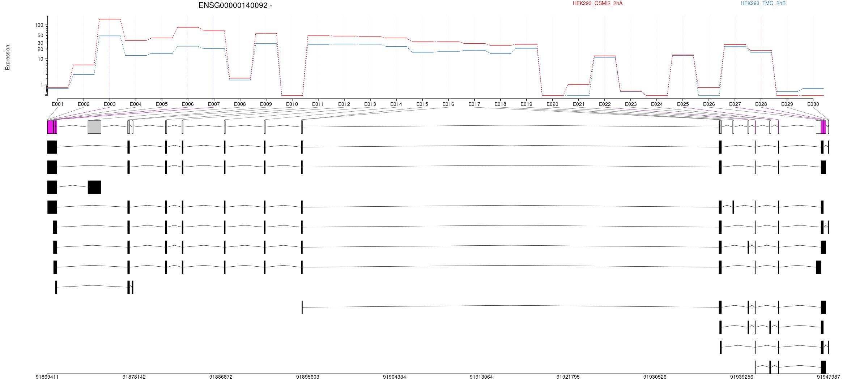Click genomic coordinate 91930526

pos(655,377)
